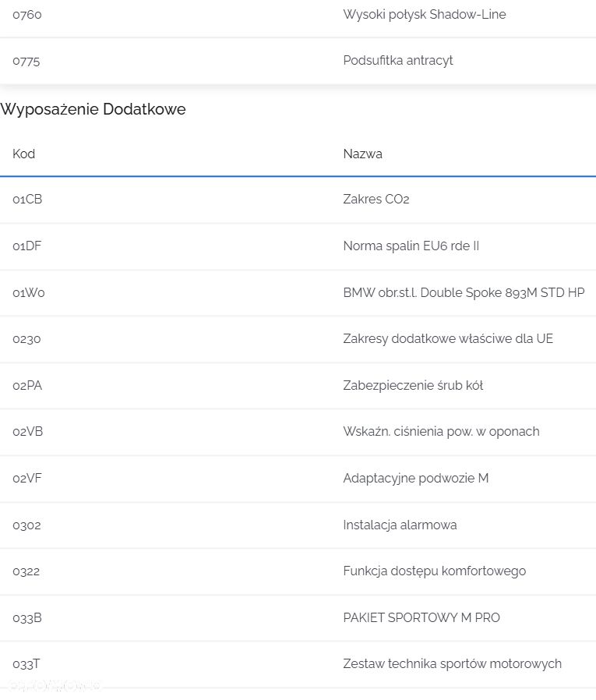Select Norma spalin EU6 rde II

tap(411, 246)
